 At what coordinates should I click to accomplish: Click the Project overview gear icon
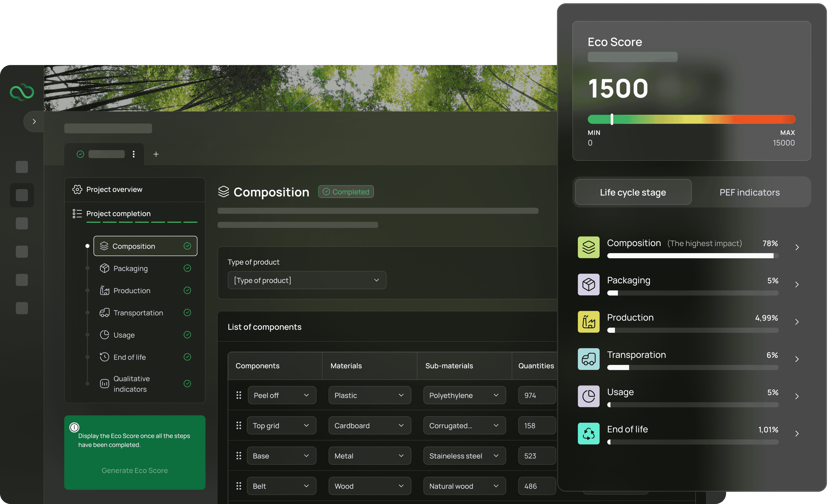coord(77,189)
